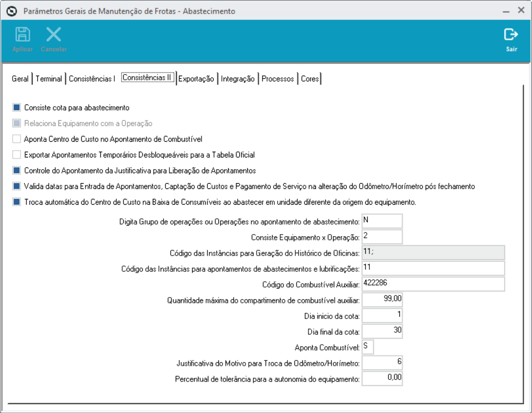This screenshot has width=532, height=413.
Task: Click the Dia inicio da cota field
Action: tap(382, 315)
